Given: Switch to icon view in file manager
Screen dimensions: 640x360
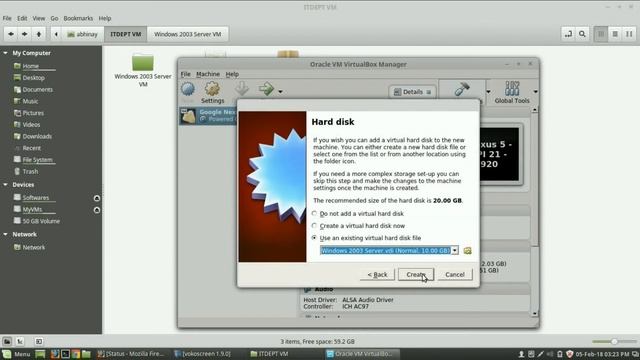Looking at the screenshot, I should click(x=601, y=34).
